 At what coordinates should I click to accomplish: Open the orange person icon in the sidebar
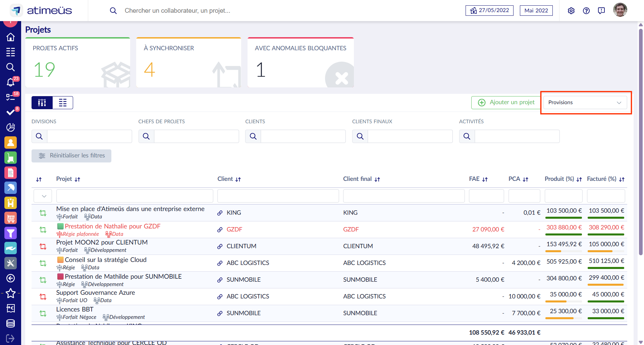(x=10, y=142)
